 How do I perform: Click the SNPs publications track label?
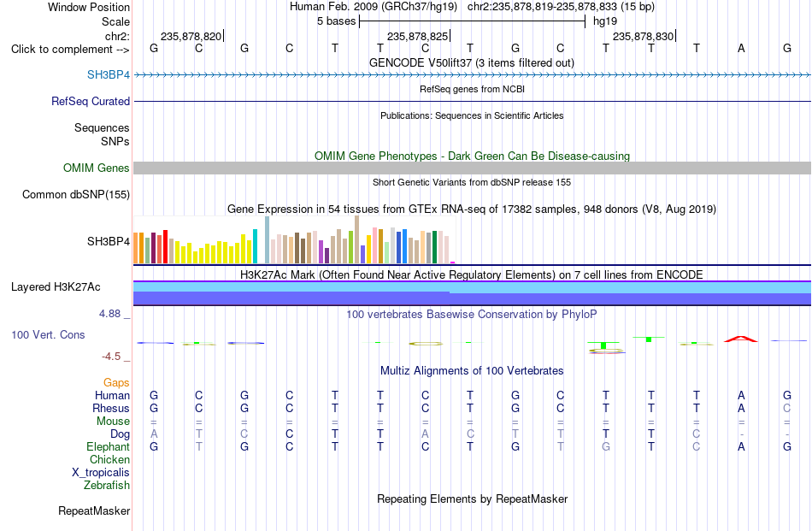[x=115, y=141]
